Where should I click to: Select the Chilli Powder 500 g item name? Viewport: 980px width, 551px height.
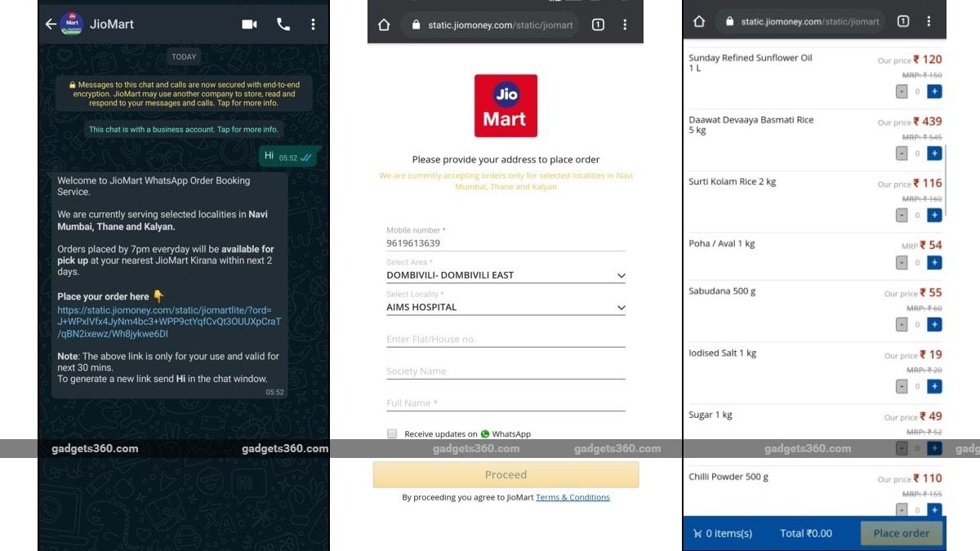(x=728, y=477)
